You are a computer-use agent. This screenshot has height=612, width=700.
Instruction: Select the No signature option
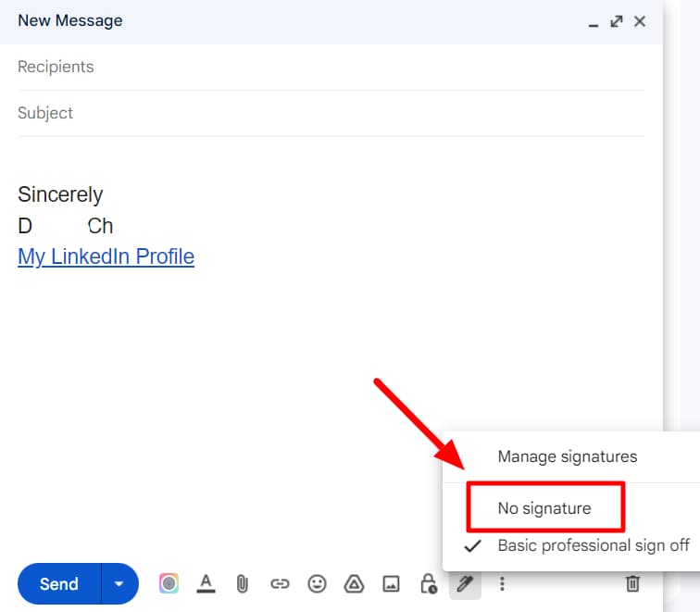click(x=544, y=508)
